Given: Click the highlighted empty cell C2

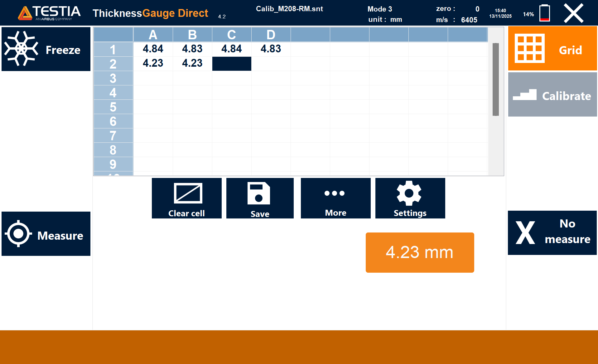Looking at the screenshot, I should [x=231, y=64].
